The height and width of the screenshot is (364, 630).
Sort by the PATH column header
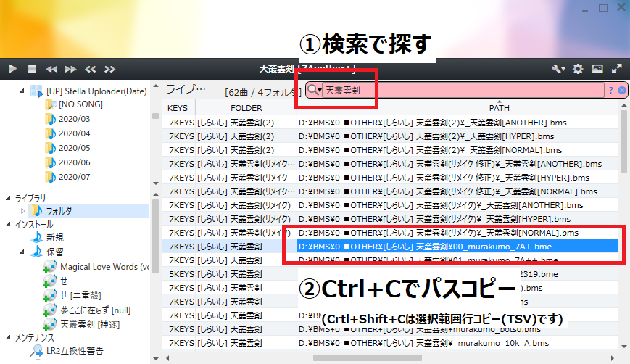(x=499, y=108)
